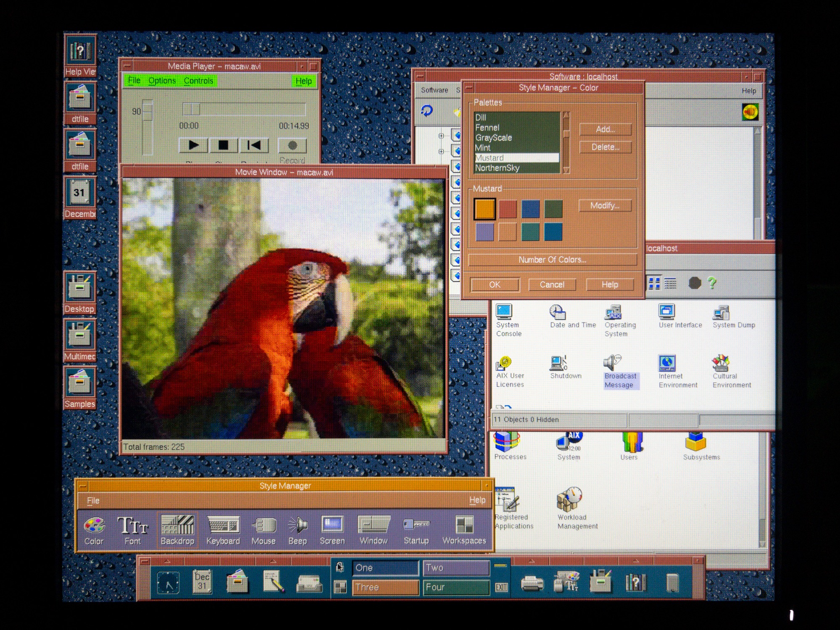Toggle the list view icon in localhost toolbar
Image resolution: width=840 pixels, height=630 pixels.
click(x=670, y=283)
